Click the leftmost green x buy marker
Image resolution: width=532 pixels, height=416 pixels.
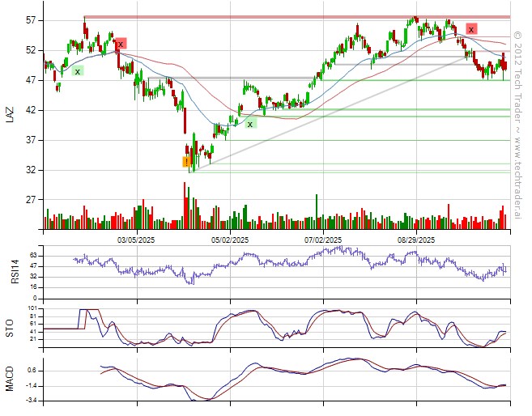(78, 71)
